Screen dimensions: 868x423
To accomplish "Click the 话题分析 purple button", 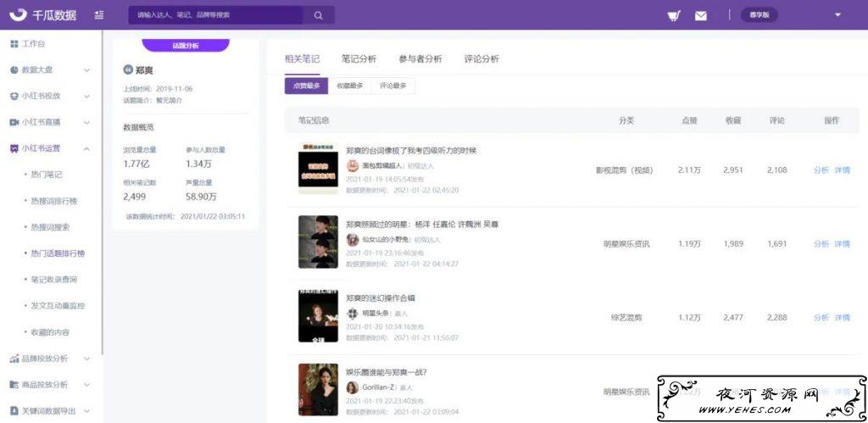I will [x=186, y=46].
